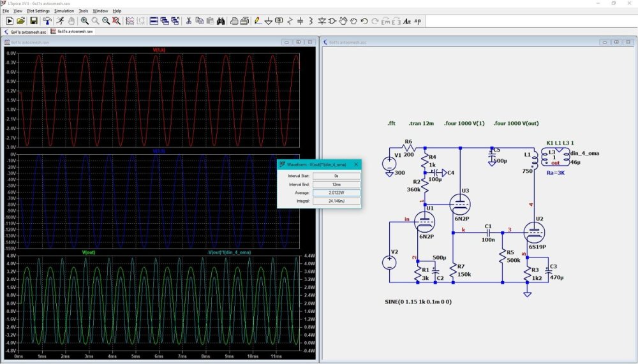Open the Control Panel hammer icon
Image resolution: width=638 pixels, height=364 pixels.
click(47, 21)
